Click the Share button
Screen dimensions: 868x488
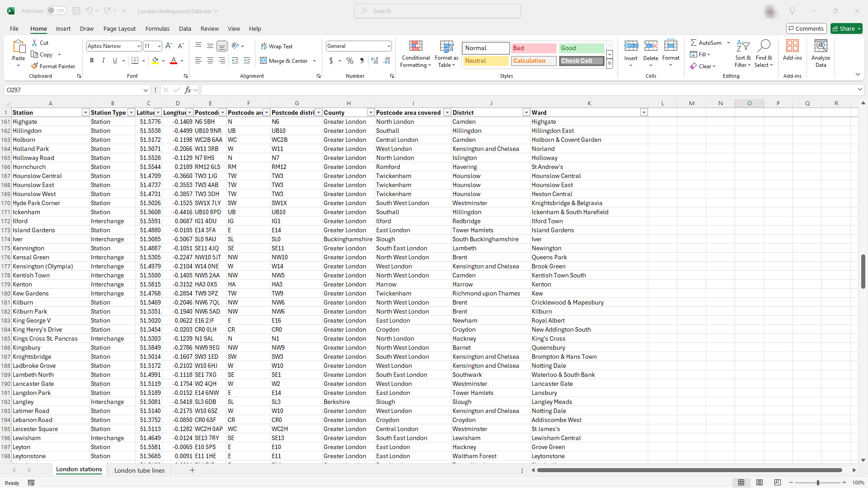(x=844, y=28)
